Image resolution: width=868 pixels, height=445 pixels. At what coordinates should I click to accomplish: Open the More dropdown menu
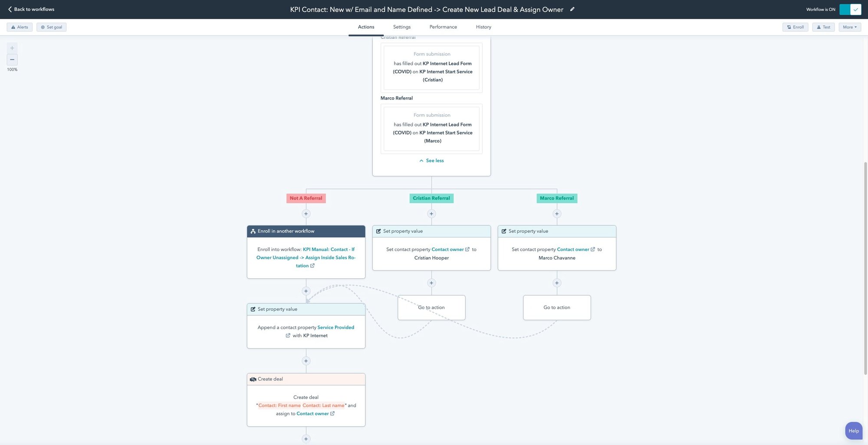(849, 27)
